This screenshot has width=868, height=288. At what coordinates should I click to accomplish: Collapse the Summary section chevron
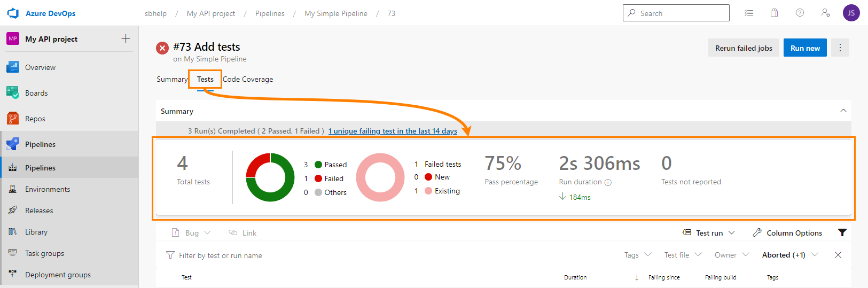843,111
